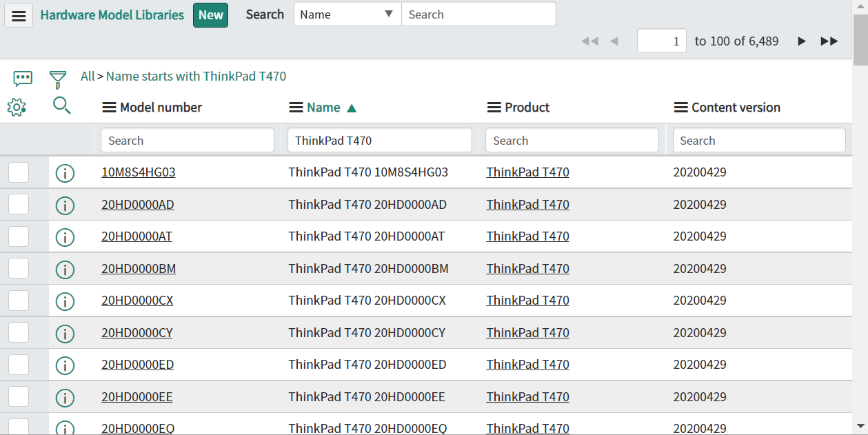Open personalize list gear icon
Image resolution: width=868 pixels, height=435 pixels.
tap(17, 107)
